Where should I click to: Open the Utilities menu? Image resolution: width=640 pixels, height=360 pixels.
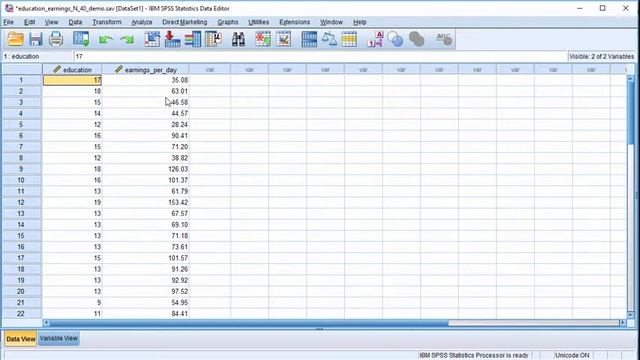pyautogui.click(x=259, y=22)
